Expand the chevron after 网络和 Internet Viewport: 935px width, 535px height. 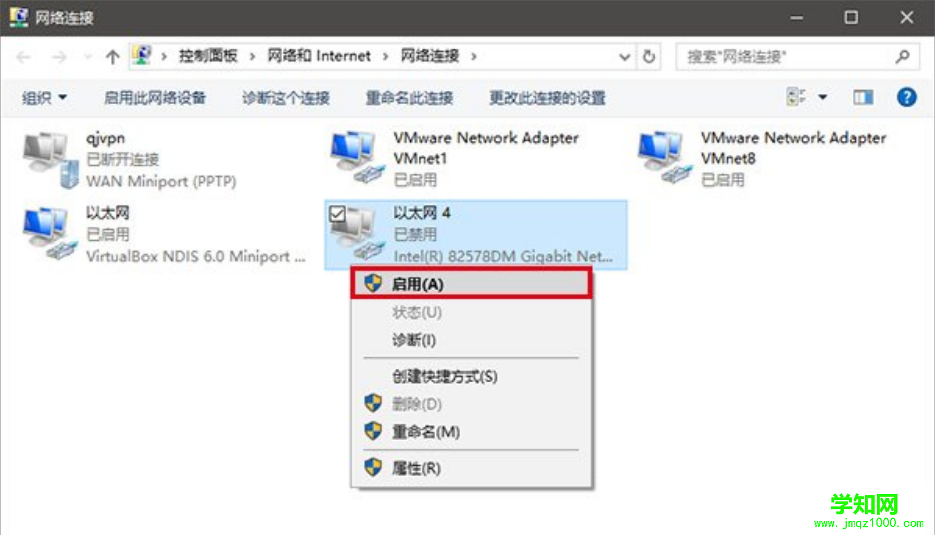pos(385,57)
